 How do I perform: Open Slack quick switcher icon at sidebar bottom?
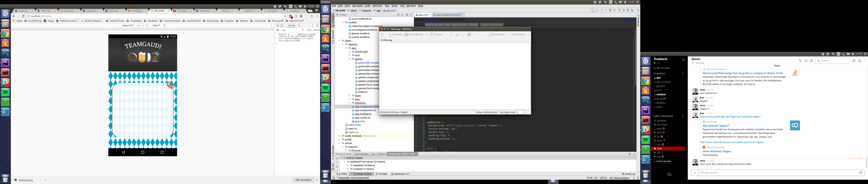[x=669, y=175]
